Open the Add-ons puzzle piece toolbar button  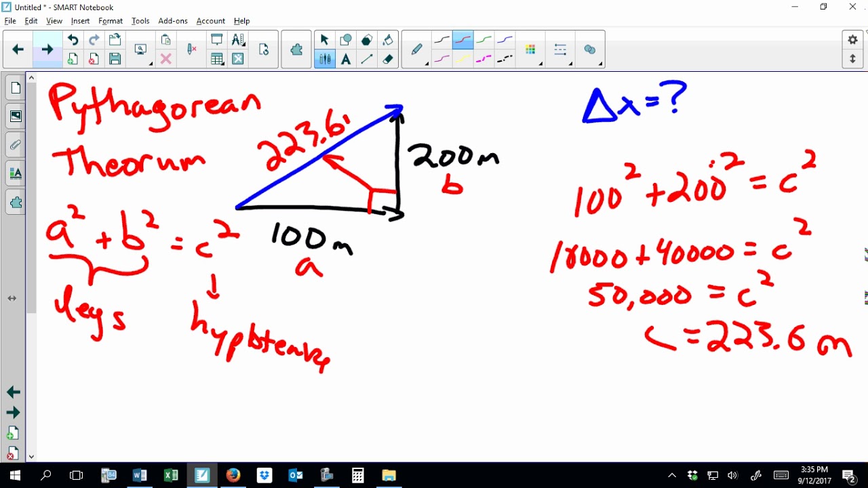click(x=296, y=49)
